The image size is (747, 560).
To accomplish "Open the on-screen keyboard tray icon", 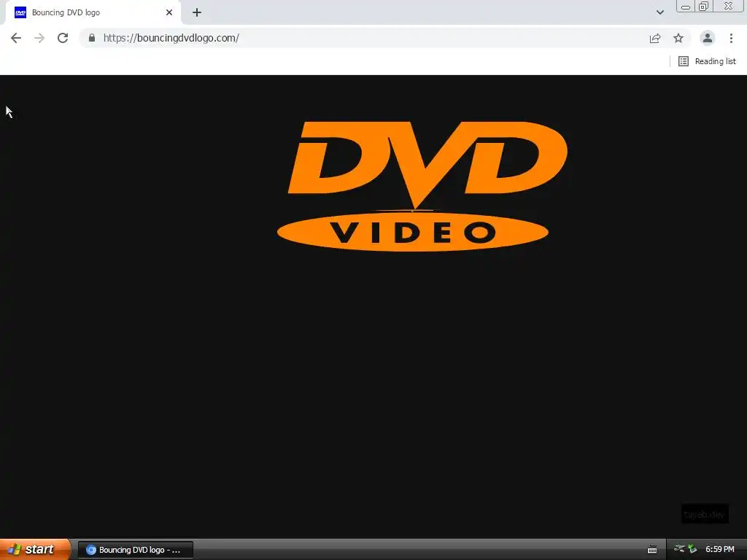I will [x=652, y=550].
